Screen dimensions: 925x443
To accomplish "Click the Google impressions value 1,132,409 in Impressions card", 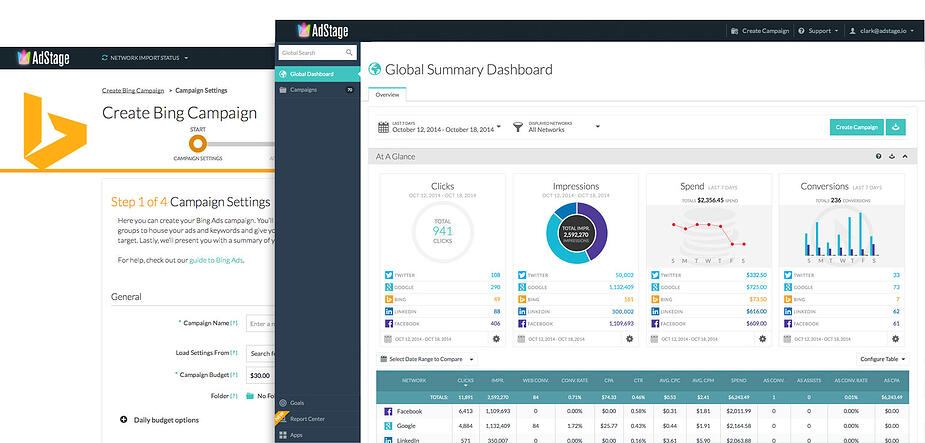I will pos(621,287).
